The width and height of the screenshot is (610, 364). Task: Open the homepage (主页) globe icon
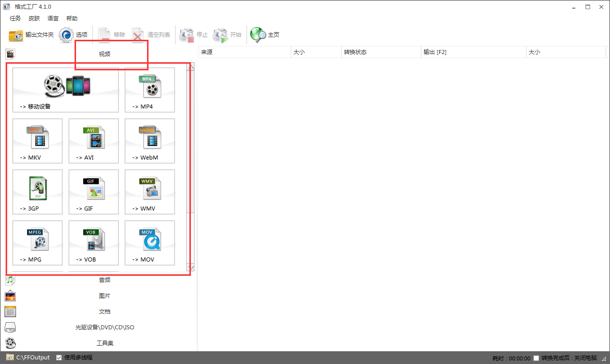point(258,35)
